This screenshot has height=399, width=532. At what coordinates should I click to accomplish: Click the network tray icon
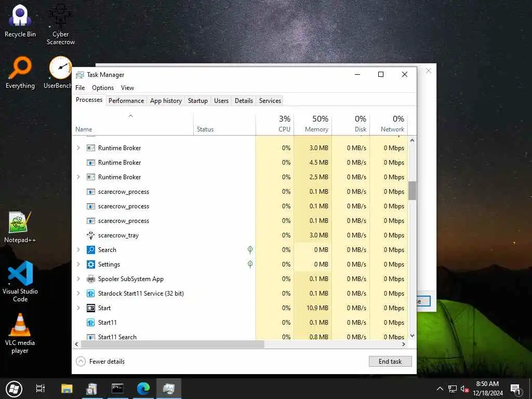(x=453, y=389)
